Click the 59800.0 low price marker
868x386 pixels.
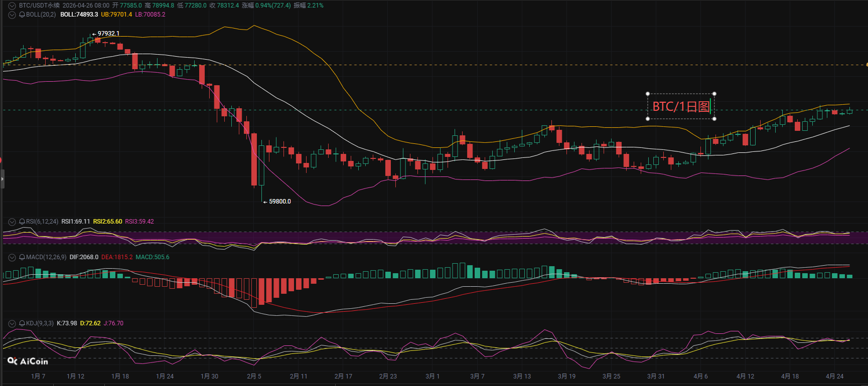pyautogui.click(x=279, y=202)
